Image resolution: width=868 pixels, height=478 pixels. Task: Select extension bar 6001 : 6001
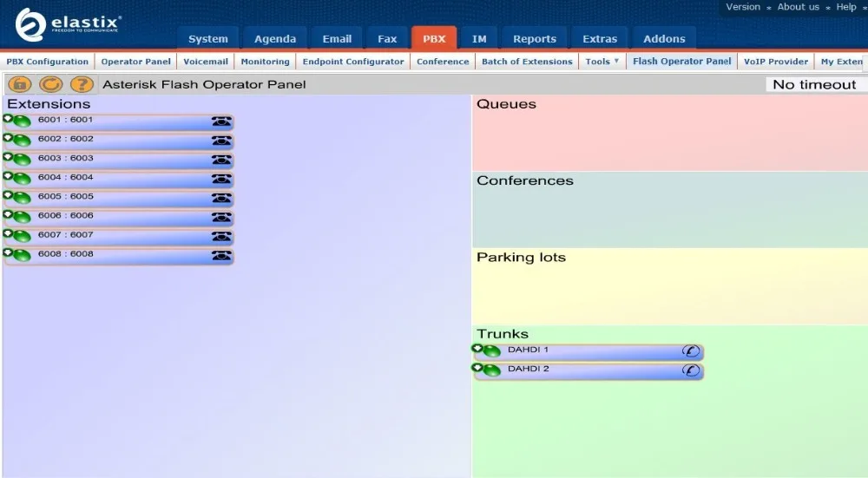click(x=118, y=121)
